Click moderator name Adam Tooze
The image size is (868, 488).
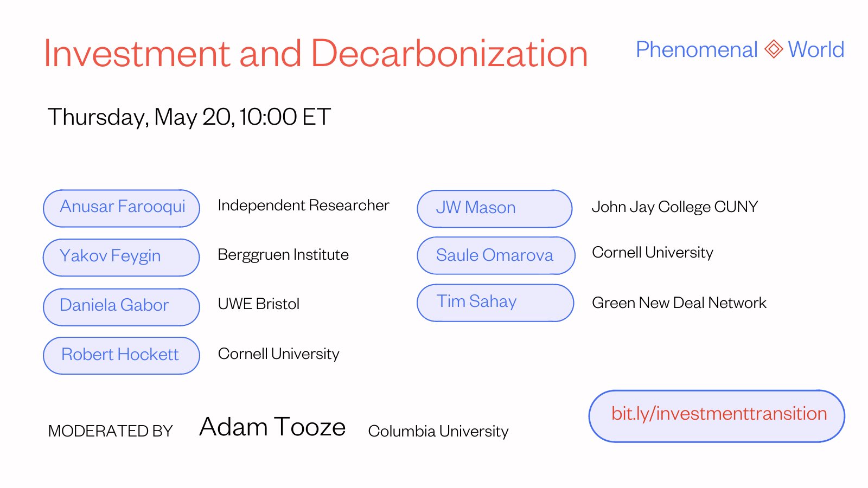pos(272,427)
